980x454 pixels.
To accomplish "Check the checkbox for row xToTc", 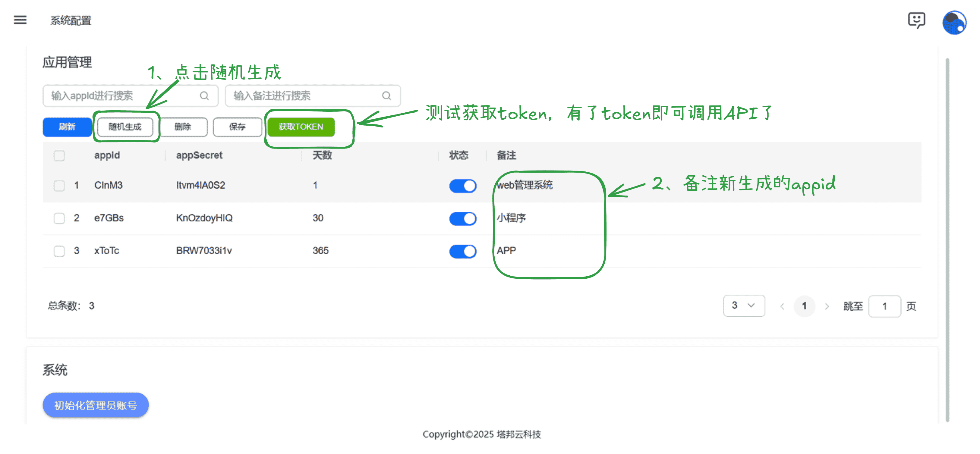I will 59,251.
